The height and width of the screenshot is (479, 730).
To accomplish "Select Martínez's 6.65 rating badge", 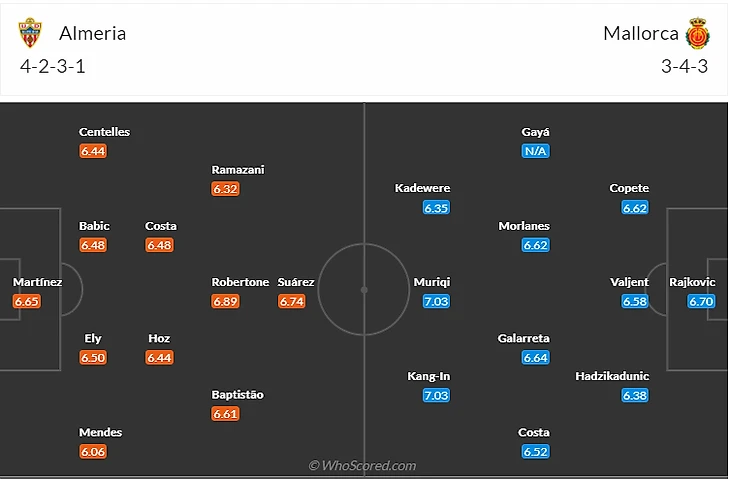I will pyautogui.click(x=27, y=301).
